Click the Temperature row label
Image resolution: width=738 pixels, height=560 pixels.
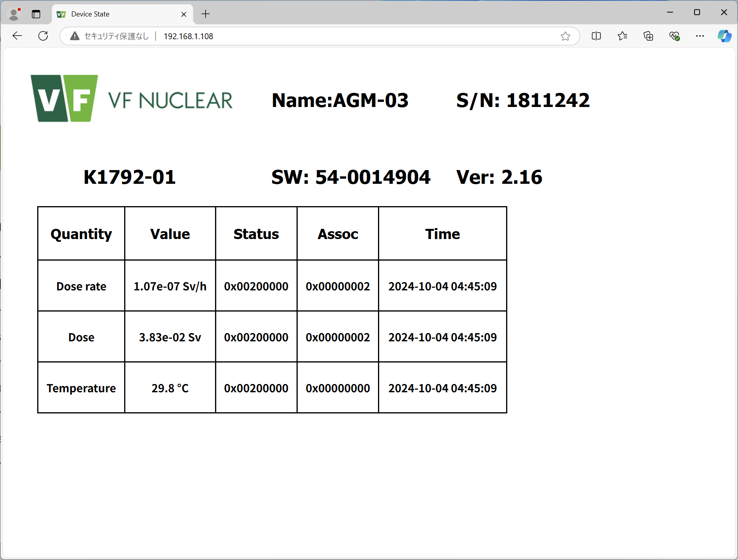[81, 388]
